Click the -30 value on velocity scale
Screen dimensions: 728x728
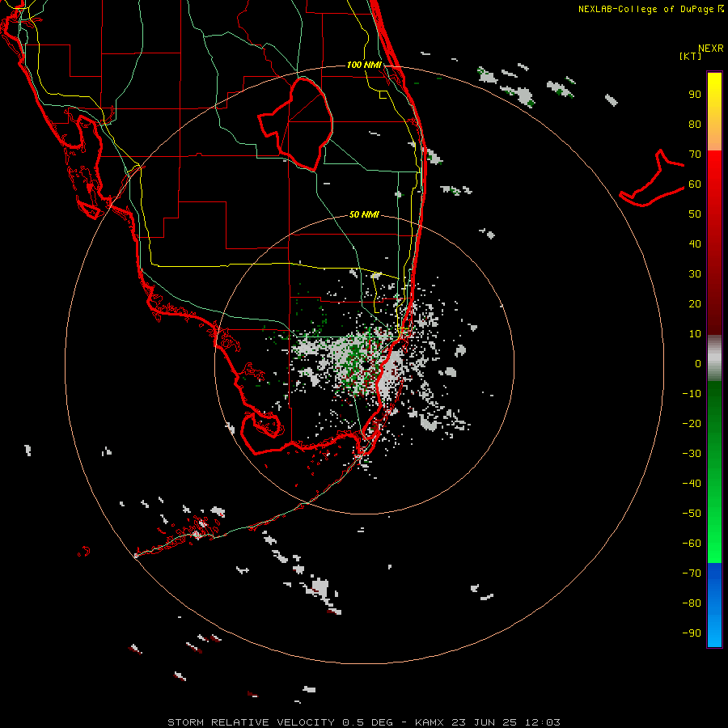pyautogui.click(x=692, y=454)
